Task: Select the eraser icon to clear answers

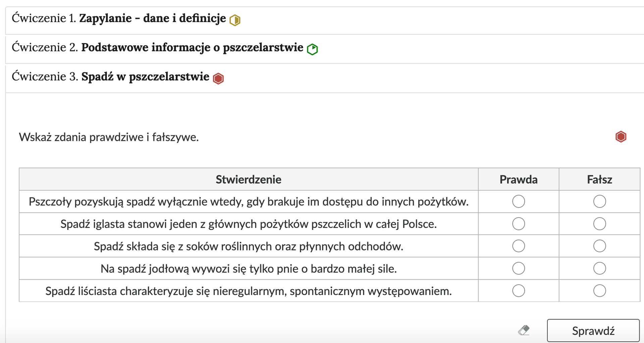Action: [524, 330]
